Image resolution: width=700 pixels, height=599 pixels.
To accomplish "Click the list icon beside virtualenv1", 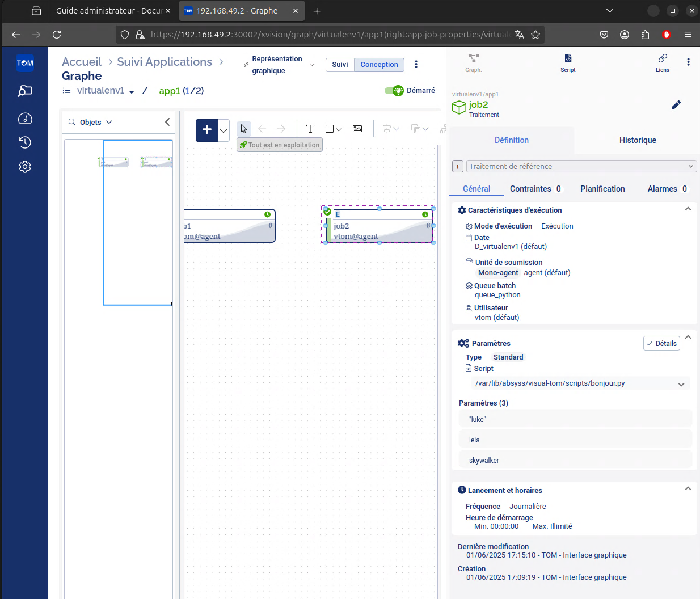I will 66,91.
